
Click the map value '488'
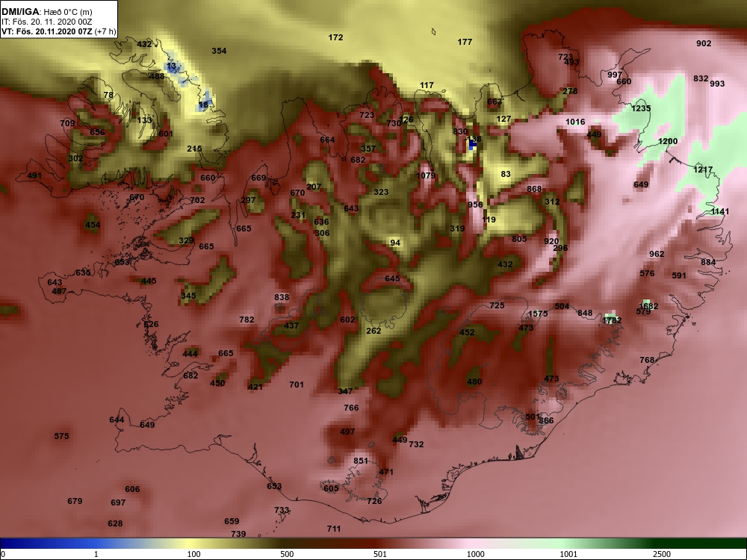point(157,76)
